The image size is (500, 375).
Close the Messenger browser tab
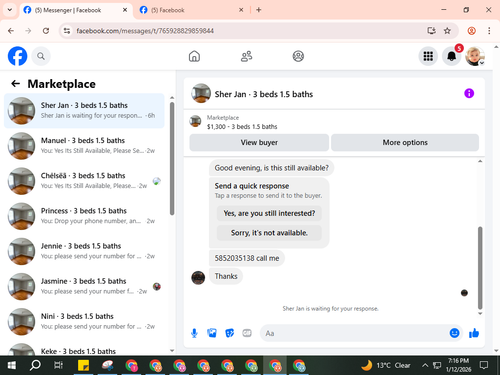click(x=125, y=10)
